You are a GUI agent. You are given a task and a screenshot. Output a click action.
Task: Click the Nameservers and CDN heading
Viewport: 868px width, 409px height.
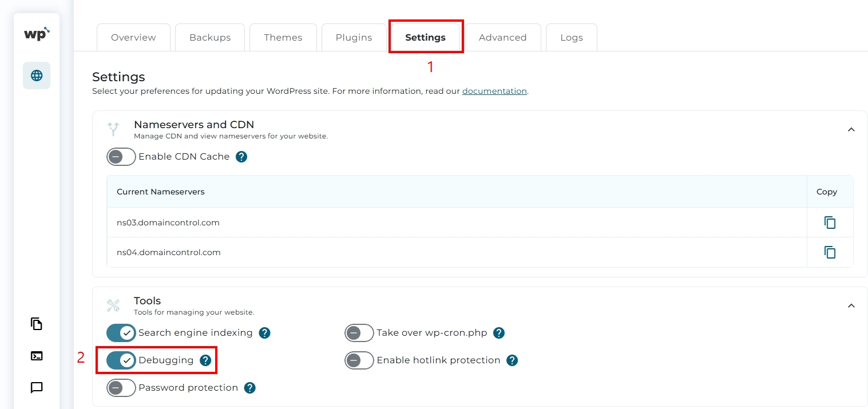194,124
